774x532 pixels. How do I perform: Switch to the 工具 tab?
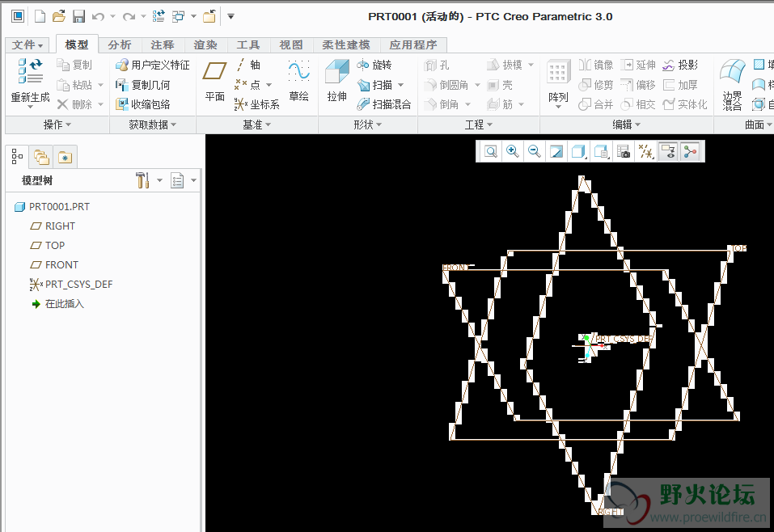pos(248,45)
